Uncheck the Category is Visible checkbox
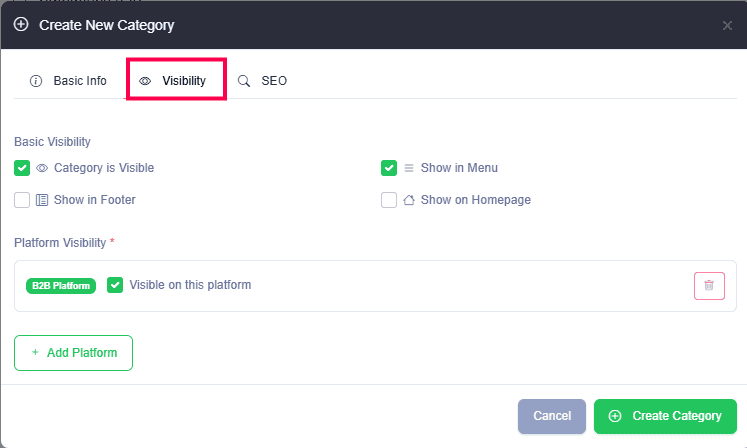The image size is (747, 448). pos(22,168)
